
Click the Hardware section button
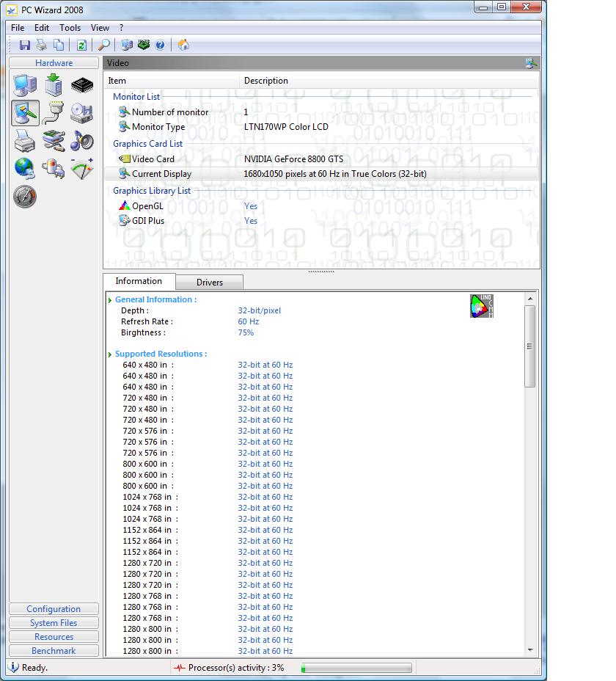pos(54,63)
